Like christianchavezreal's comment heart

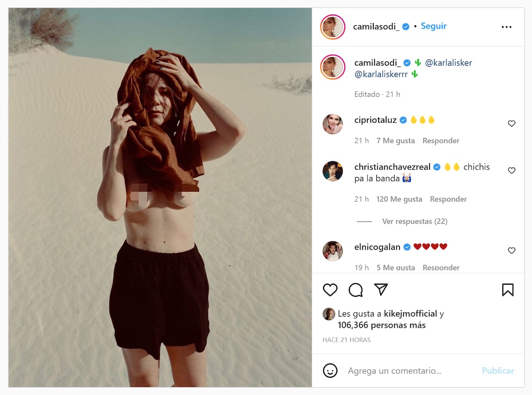pyautogui.click(x=512, y=170)
